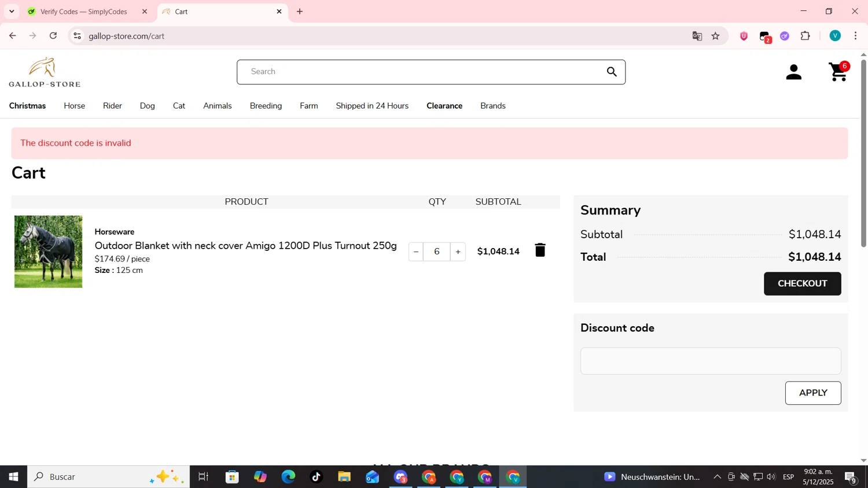The height and width of the screenshot is (488, 868).
Task: Increase quantity with the plus button
Action: pyautogui.click(x=458, y=252)
